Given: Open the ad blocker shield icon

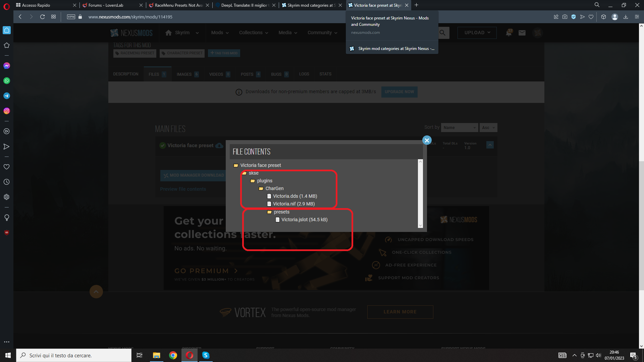Looking at the screenshot, I should click(574, 17).
